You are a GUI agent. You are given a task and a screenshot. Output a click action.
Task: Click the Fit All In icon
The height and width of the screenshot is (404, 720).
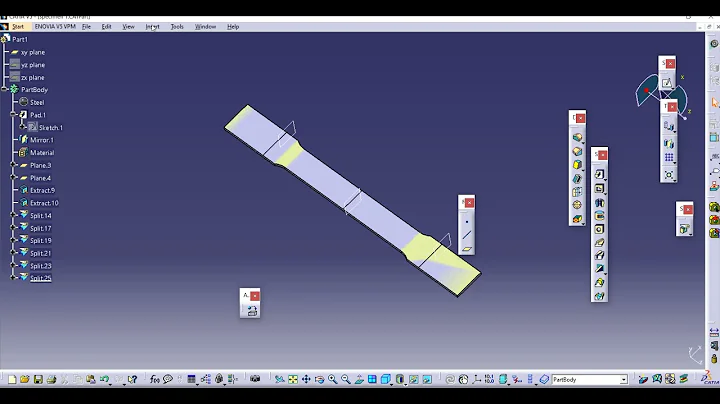point(293,379)
